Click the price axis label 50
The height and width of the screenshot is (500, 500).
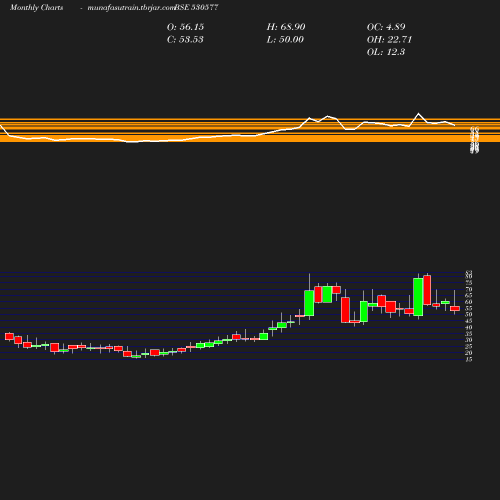coord(469,314)
